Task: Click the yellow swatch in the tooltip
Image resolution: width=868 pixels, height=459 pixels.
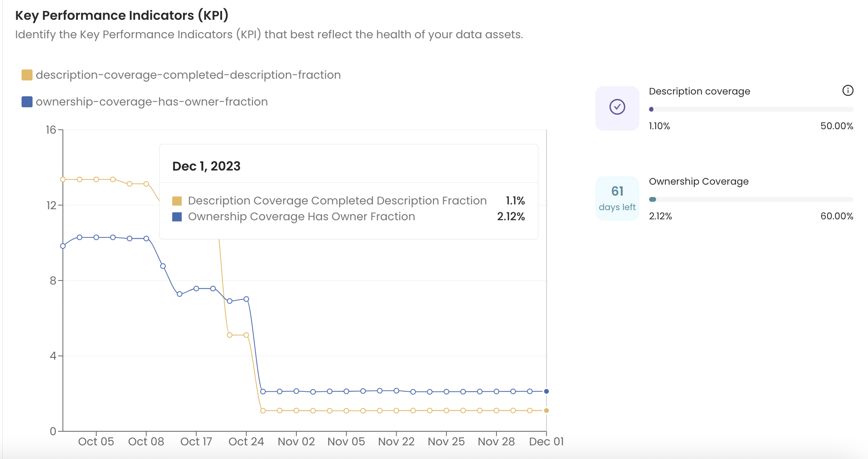Action: (177, 201)
